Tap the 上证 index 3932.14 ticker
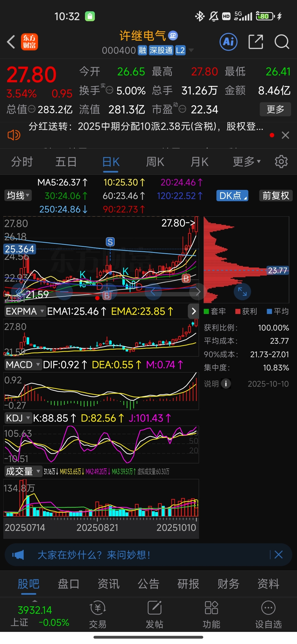This screenshot has height=644, width=297. 40,616
